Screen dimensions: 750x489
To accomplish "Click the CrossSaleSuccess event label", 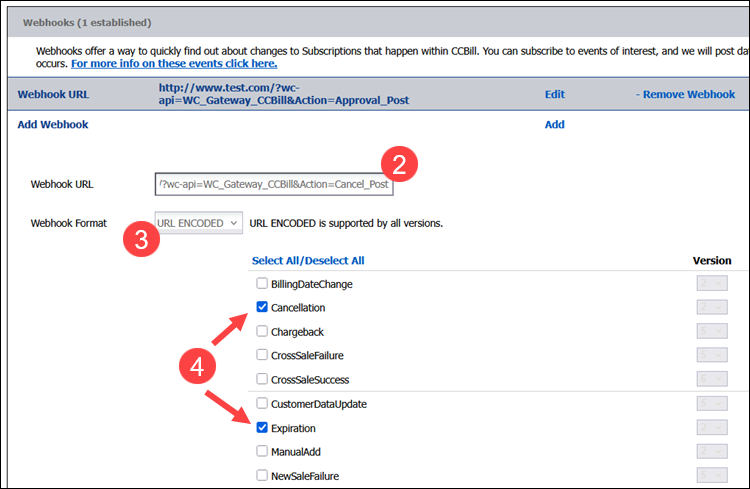I will pos(310,380).
